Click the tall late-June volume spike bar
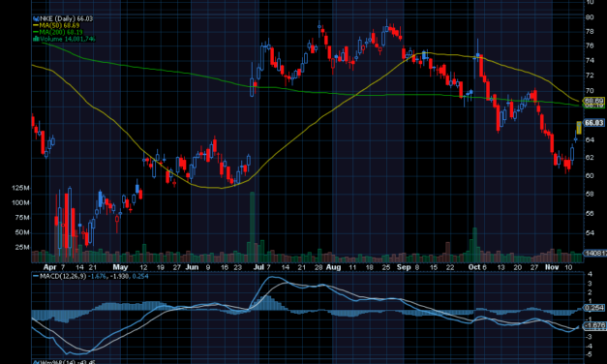607x364 pixels. point(253,227)
